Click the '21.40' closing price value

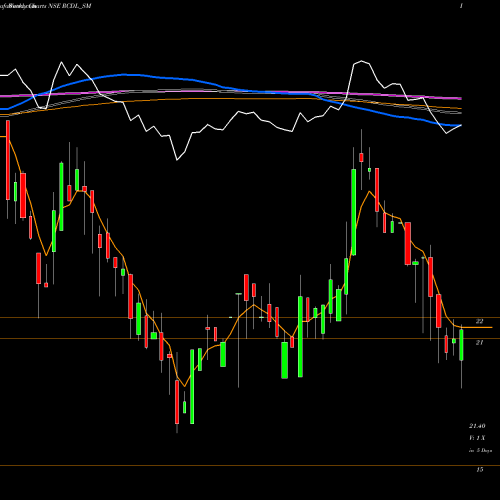coord(477,426)
